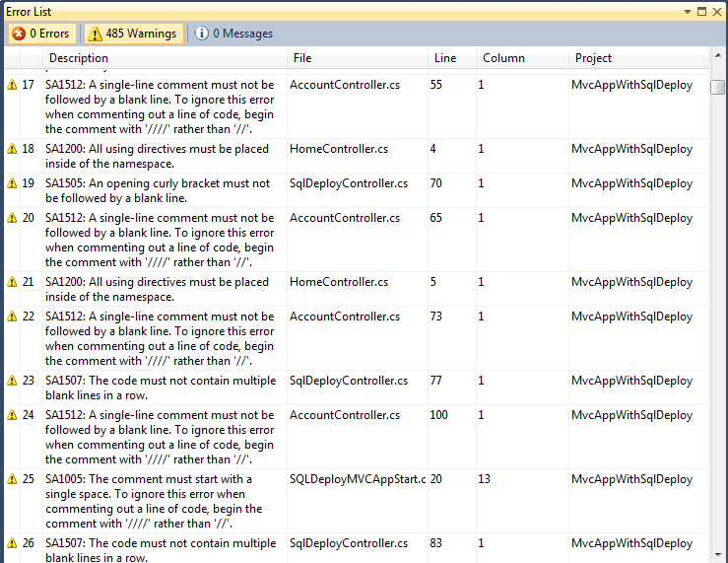Screen dimensions: 728x563
Task: Click the warning icon on row 20
Action: point(12,218)
